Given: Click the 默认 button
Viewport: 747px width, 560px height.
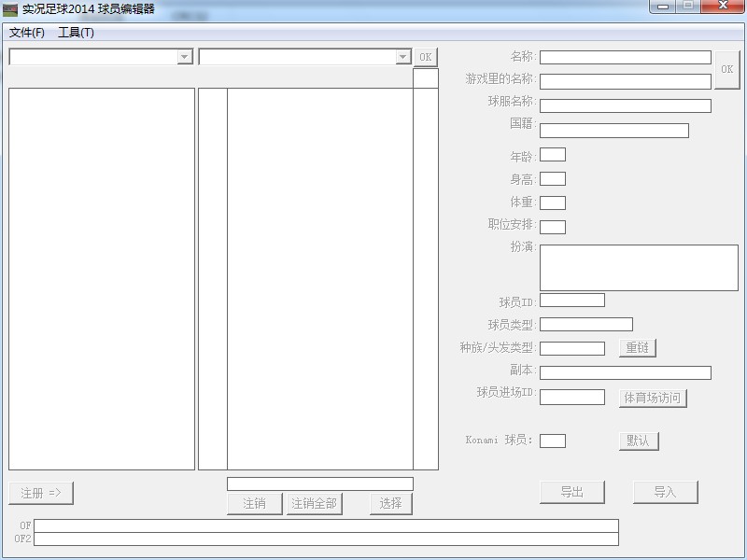Looking at the screenshot, I should 639,441.
